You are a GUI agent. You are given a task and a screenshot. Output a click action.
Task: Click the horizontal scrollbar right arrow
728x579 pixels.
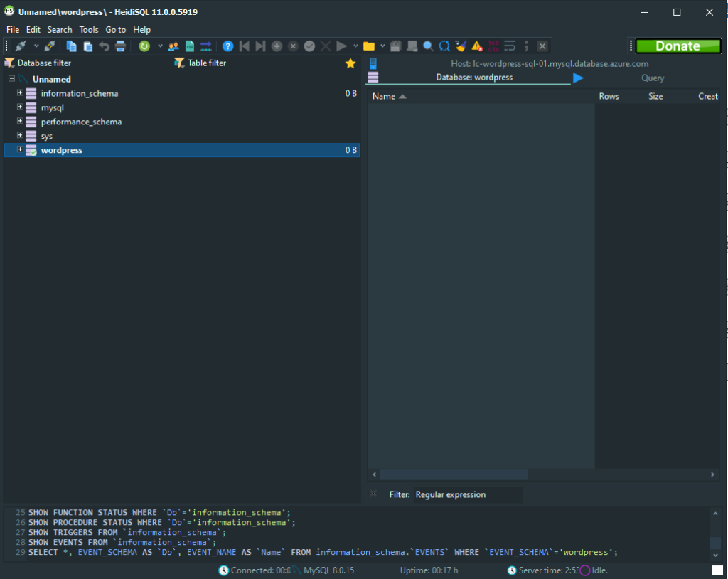(712, 474)
